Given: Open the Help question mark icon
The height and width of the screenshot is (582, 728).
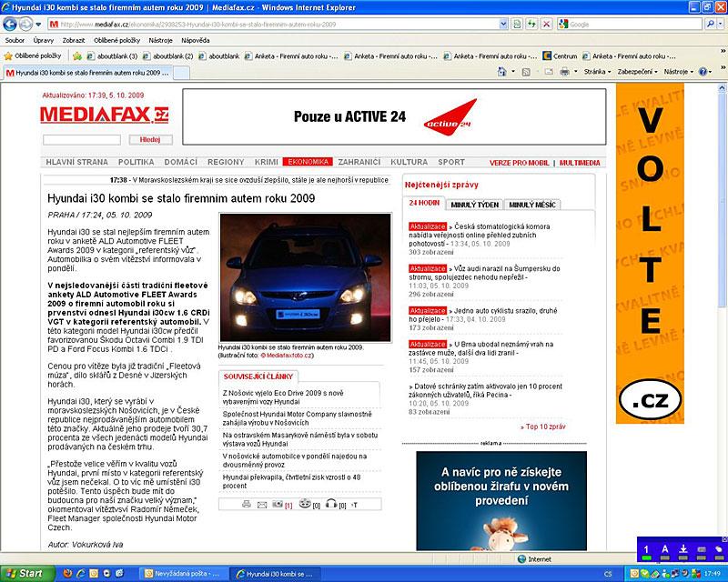Looking at the screenshot, I should click(x=703, y=72).
